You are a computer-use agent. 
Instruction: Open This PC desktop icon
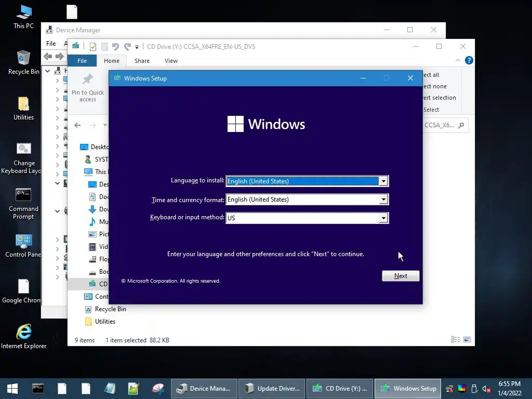click(x=24, y=17)
